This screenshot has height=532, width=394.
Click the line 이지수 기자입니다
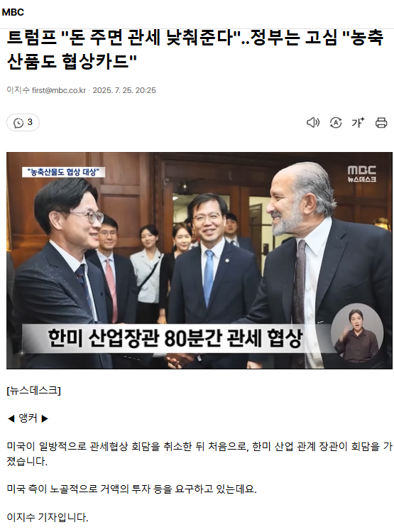[48, 517]
